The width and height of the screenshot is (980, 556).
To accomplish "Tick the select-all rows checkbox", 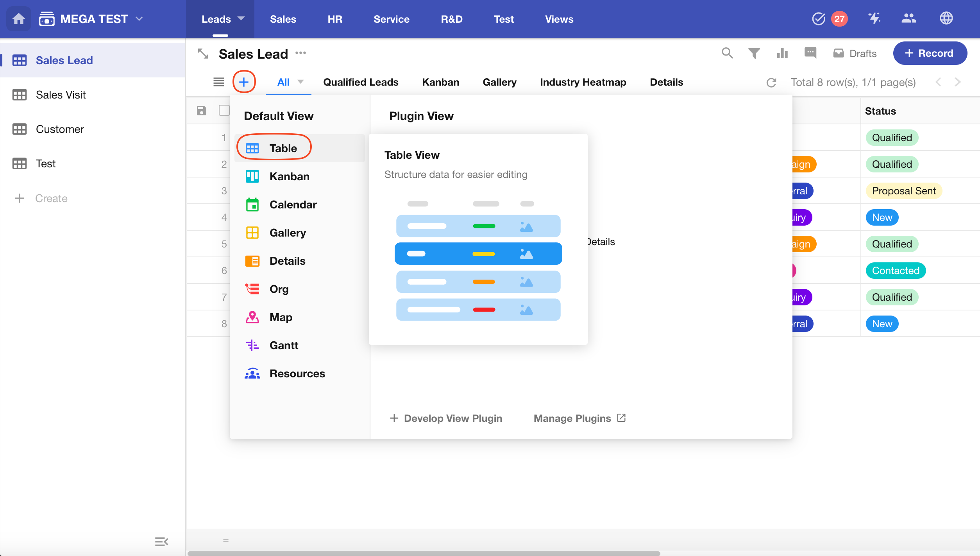I will click(x=224, y=111).
